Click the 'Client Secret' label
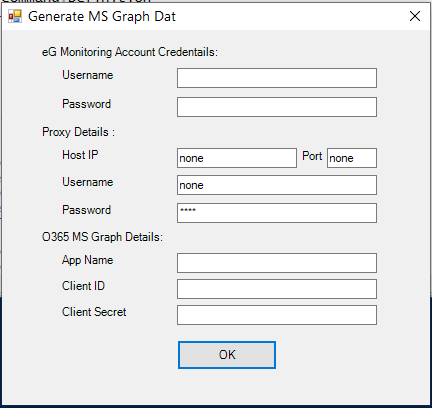Image resolution: width=432 pixels, height=408 pixels. (x=94, y=312)
